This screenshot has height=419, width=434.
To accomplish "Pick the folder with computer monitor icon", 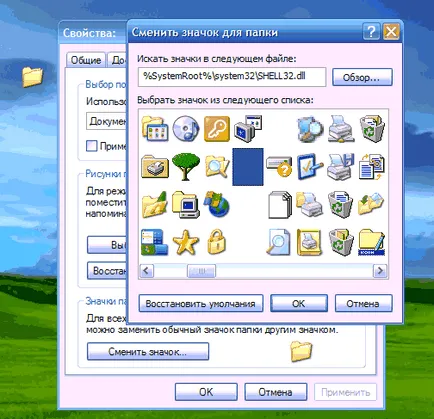I will (186, 204).
